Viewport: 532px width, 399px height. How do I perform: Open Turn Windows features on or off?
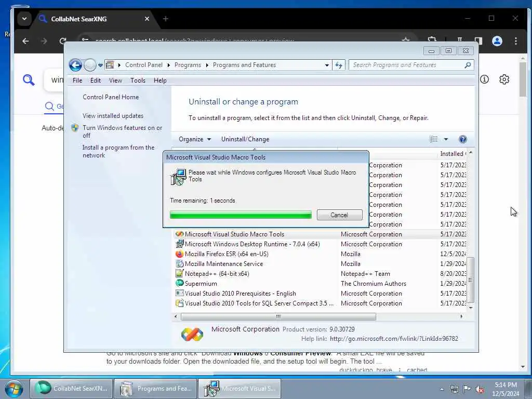point(123,131)
